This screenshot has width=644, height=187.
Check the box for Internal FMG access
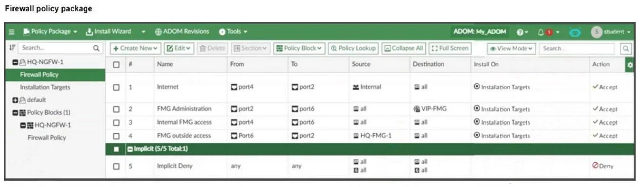[x=116, y=122]
